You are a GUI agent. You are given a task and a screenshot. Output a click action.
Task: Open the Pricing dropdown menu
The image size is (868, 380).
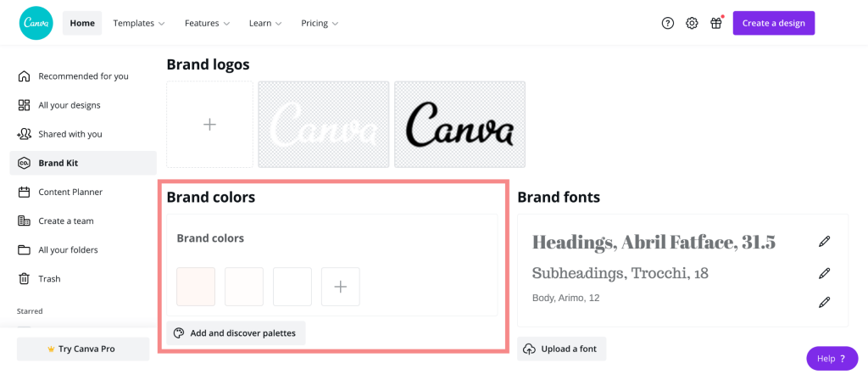[320, 23]
